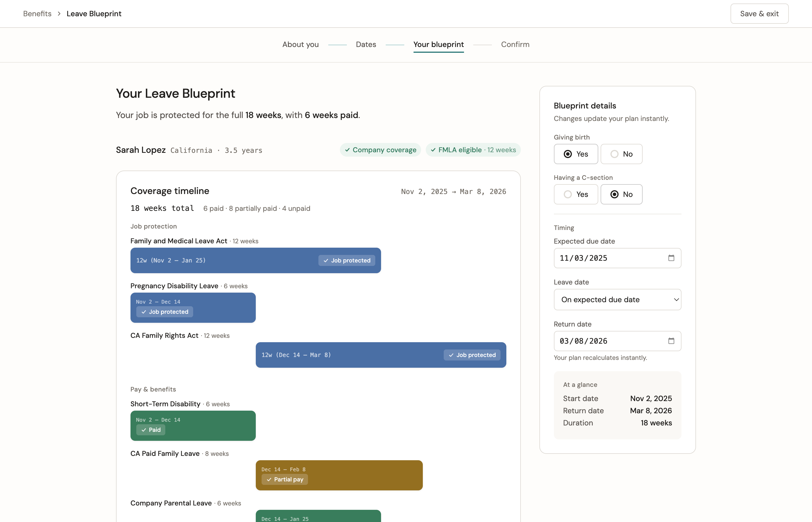
Task: Click Job protected badge on Pregnancy Disability Leave bar
Action: (164, 312)
